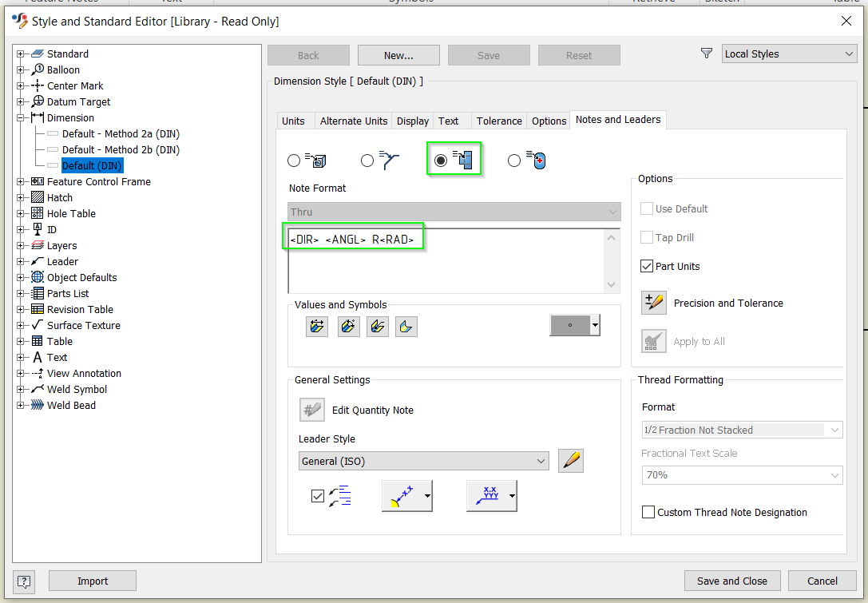Collapse the Dimension tree node
This screenshot has width=868, height=603.
pyautogui.click(x=21, y=118)
